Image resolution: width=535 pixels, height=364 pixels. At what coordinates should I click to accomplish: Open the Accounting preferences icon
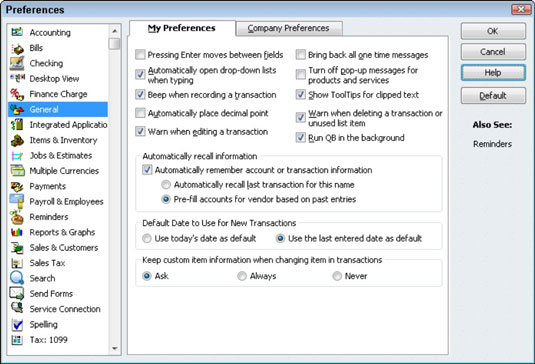pyautogui.click(x=17, y=32)
